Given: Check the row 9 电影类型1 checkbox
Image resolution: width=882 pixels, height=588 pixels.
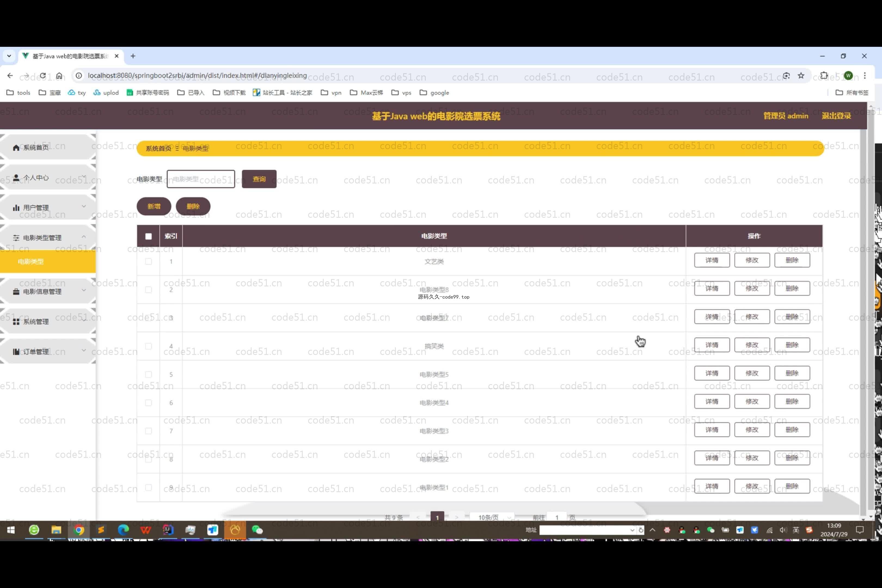Looking at the screenshot, I should (149, 488).
